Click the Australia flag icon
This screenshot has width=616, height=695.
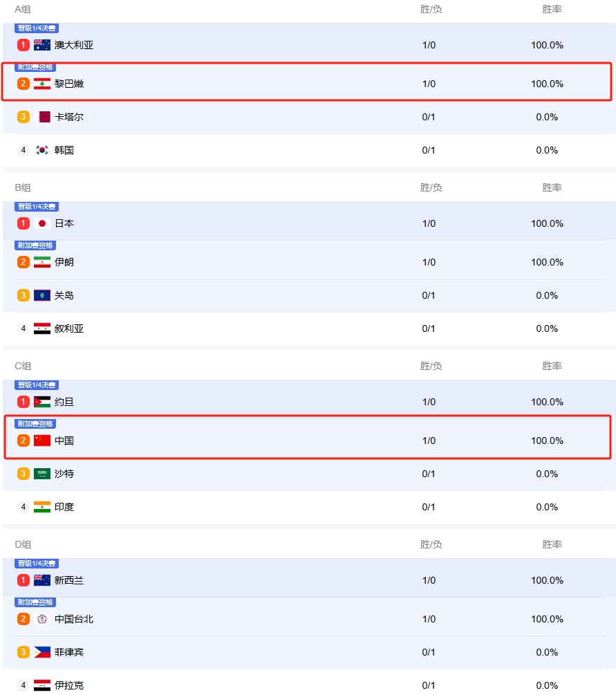click(42, 45)
